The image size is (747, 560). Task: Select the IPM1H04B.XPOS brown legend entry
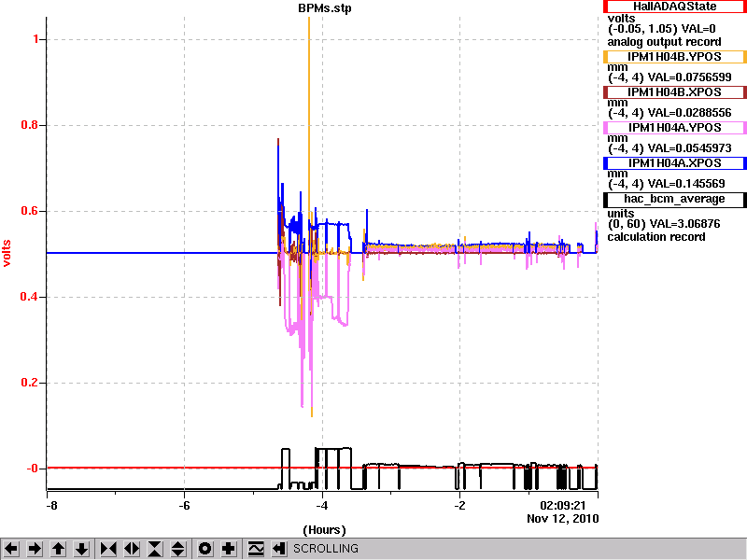(x=674, y=92)
